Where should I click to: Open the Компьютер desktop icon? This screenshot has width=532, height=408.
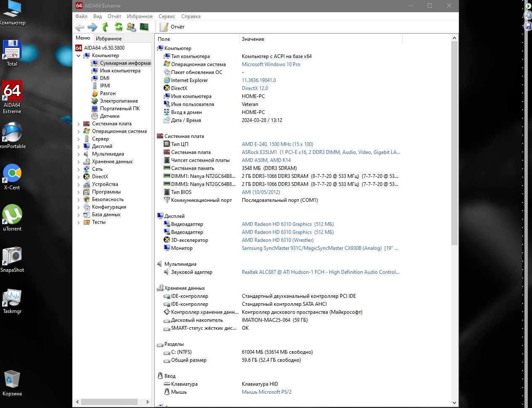point(12,13)
